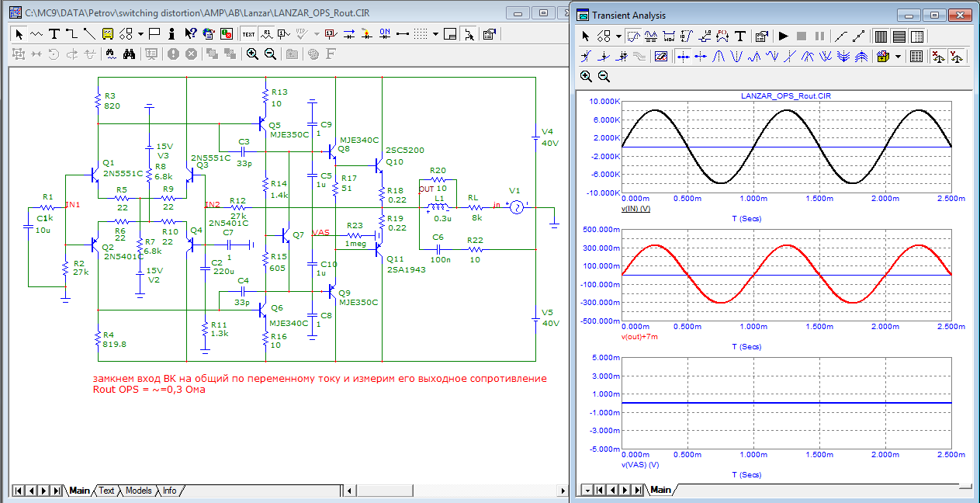
Task: Select the Text mode tool in schematic toolbar
Action: click(x=54, y=33)
